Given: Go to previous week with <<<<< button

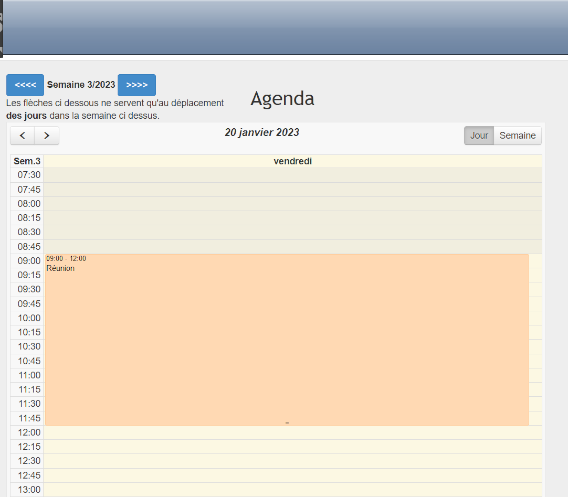Looking at the screenshot, I should (x=25, y=85).
